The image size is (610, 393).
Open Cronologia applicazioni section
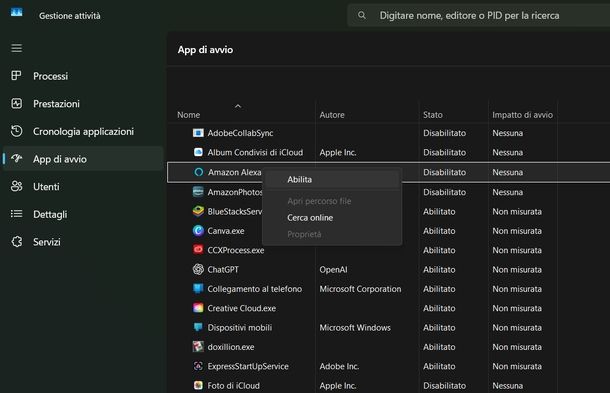tap(83, 131)
